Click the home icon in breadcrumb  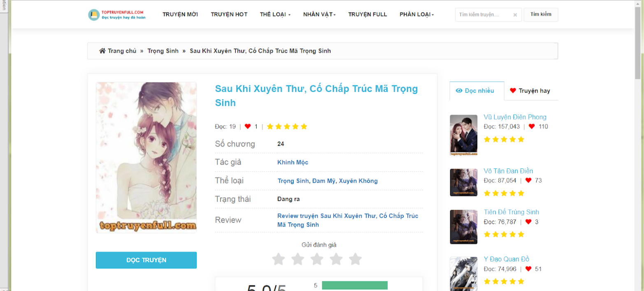[x=102, y=51]
